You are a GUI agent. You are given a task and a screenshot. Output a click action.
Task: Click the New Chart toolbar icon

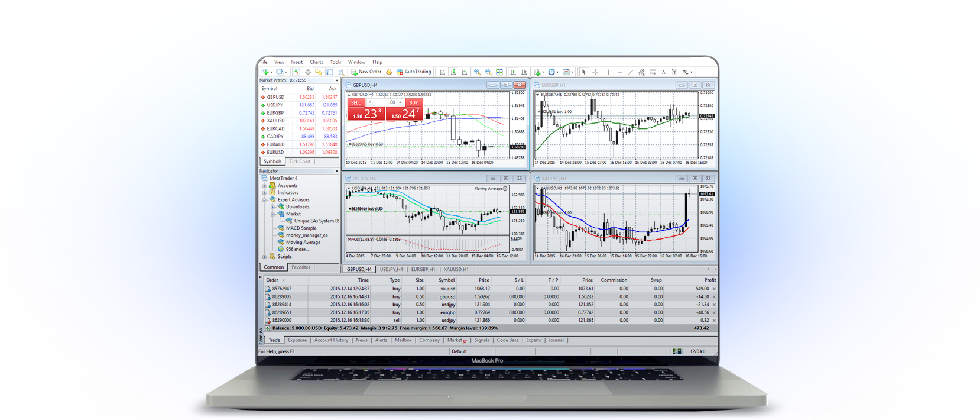pyautogui.click(x=265, y=72)
